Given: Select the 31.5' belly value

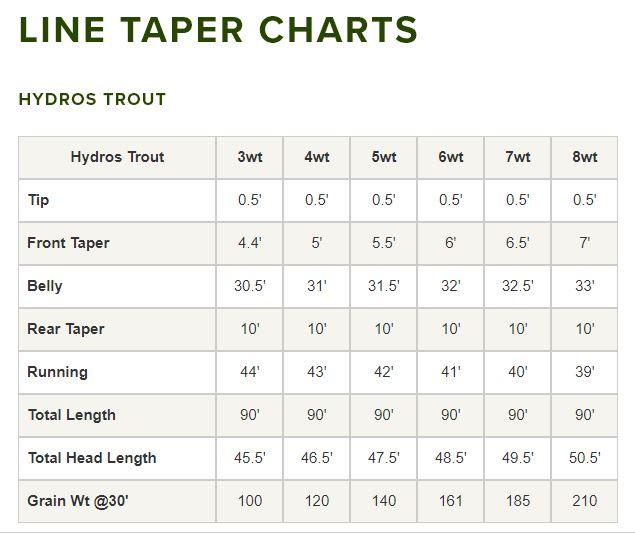Looking at the screenshot, I should click(383, 286).
